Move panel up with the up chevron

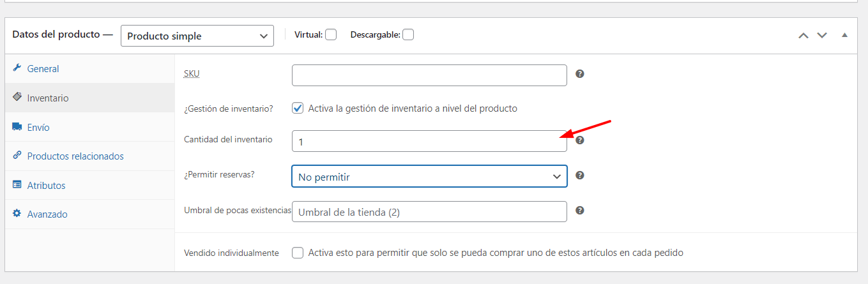click(803, 35)
